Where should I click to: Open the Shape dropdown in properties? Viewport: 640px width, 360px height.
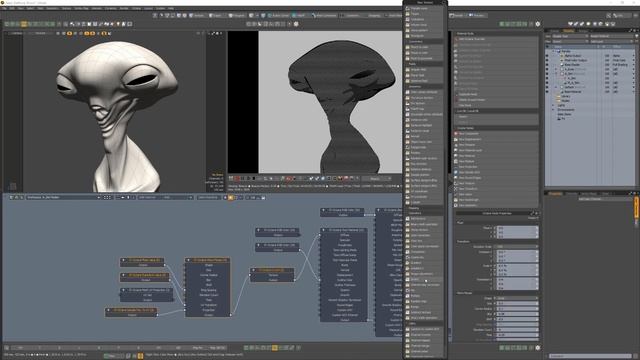point(517,298)
